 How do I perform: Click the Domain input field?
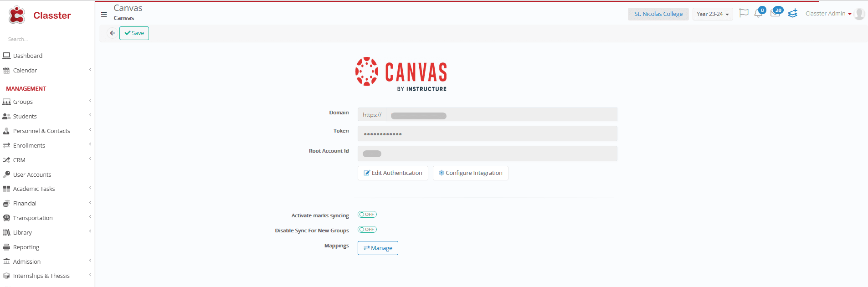click(x=501, y=114)
